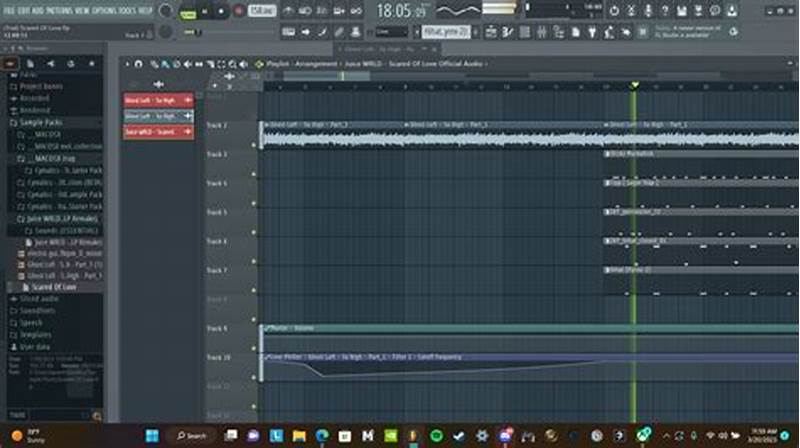Expand Juice WRLD LP Remakes folder

tap(57, 219)
